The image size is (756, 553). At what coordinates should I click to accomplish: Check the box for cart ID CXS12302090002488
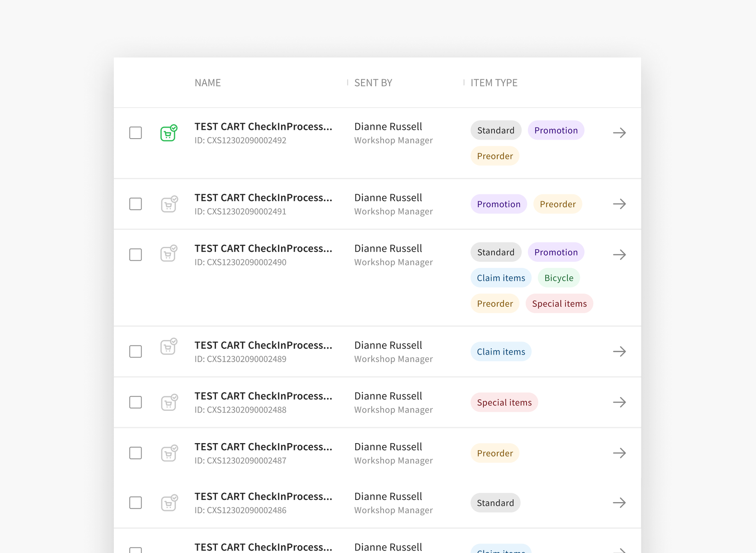[135, 402]
